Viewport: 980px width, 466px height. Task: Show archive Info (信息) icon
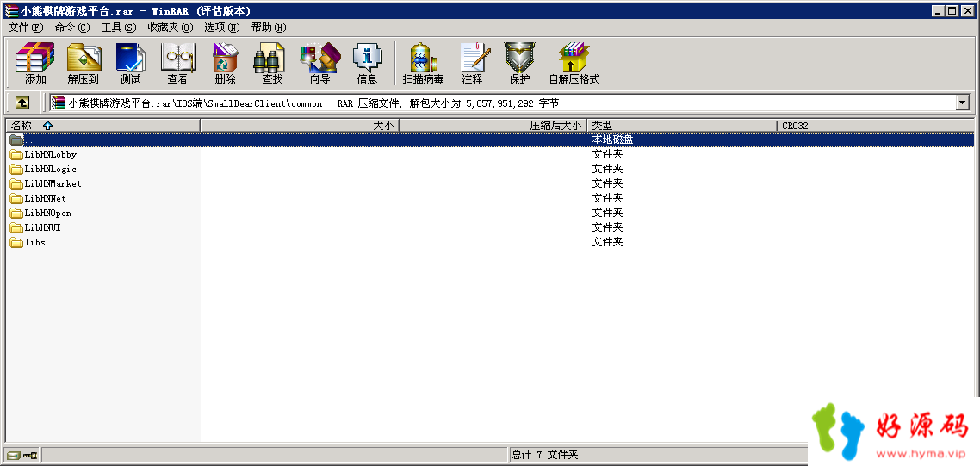(x=367, y=63)
